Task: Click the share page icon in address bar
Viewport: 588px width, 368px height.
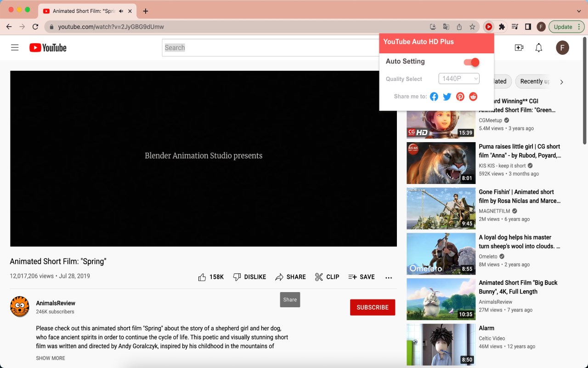Action: 459,27
